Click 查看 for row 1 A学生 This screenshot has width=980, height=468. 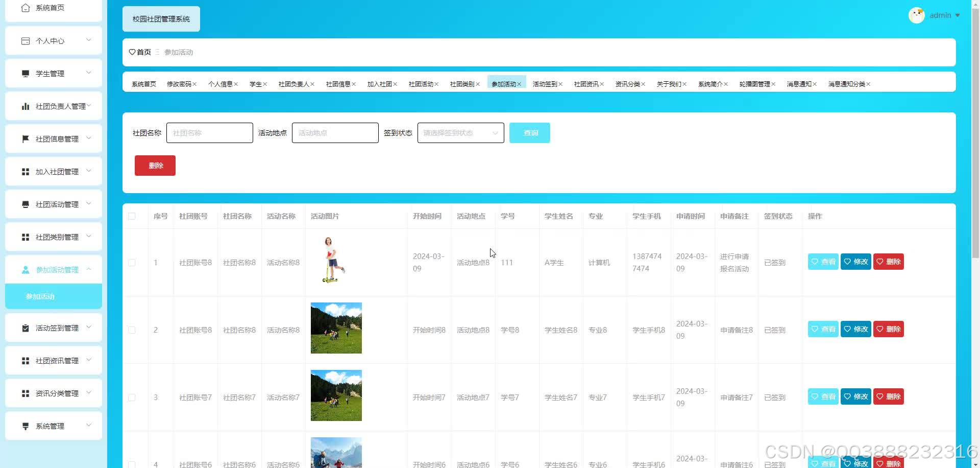823,262
